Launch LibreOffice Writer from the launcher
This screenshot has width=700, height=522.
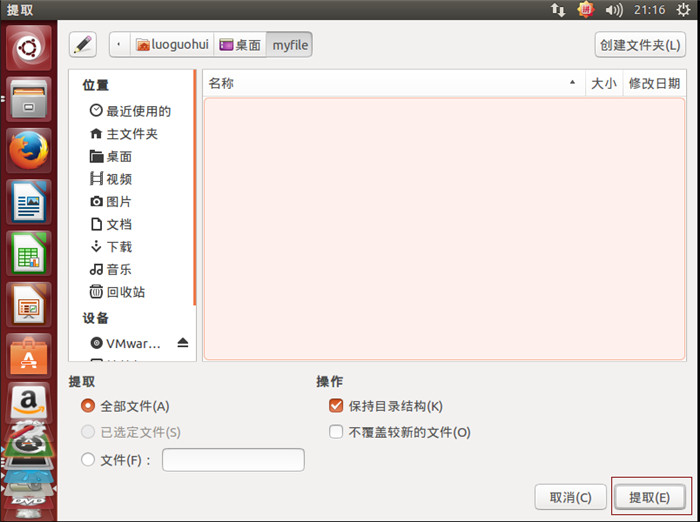(29, 202)
